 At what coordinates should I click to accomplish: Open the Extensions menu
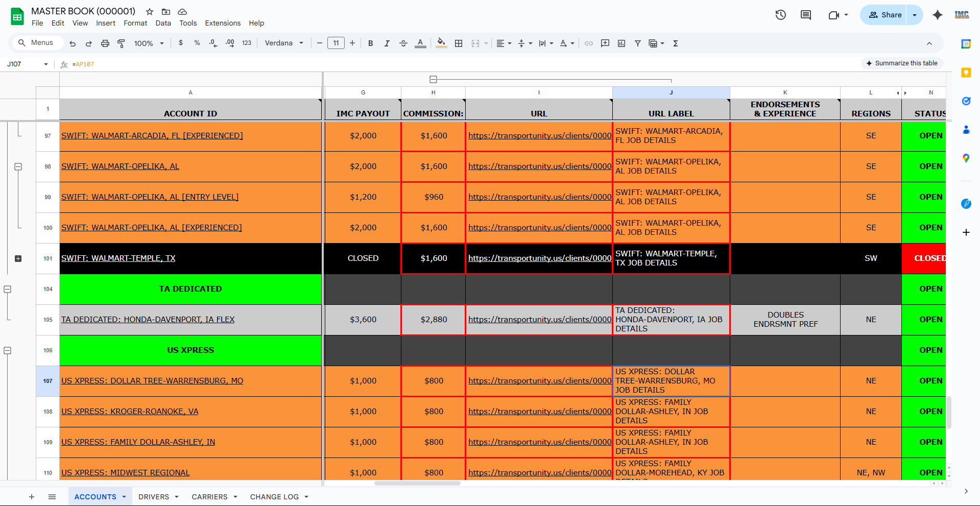point(223,23)
